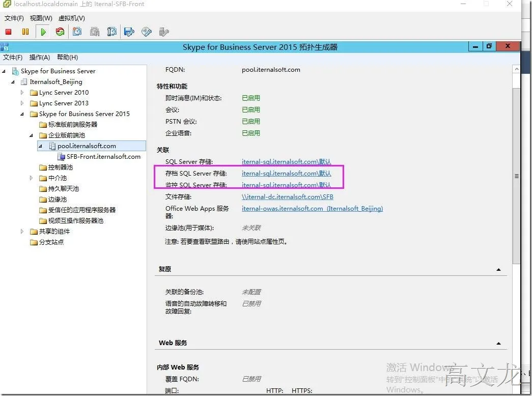Open the 存档 SQL Server 存储 link

(286, 174)
